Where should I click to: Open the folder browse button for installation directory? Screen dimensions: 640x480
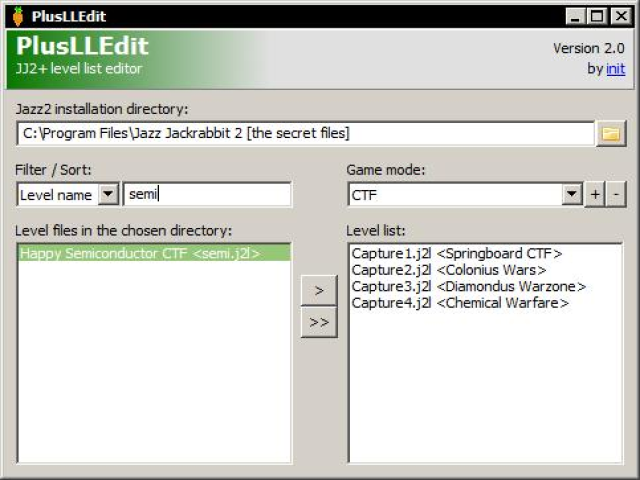coord(611,133)
